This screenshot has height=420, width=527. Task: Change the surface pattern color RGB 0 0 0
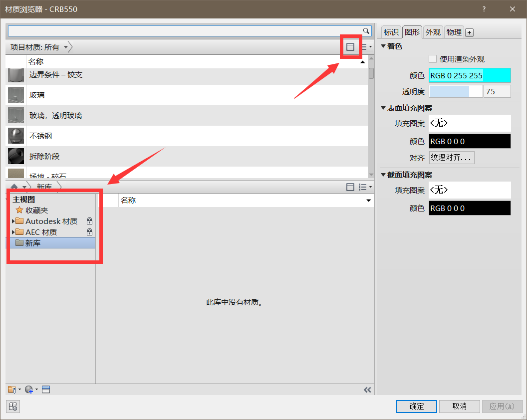pos(470,141)
